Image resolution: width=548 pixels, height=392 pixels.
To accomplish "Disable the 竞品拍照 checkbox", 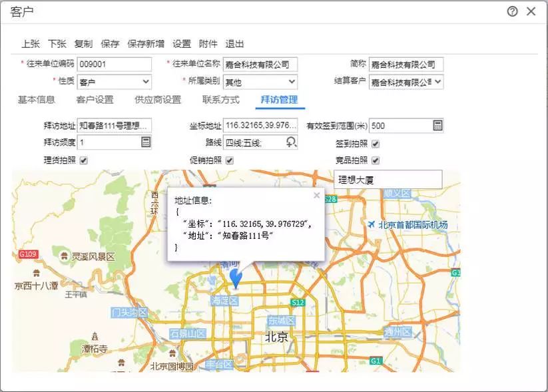I will coord(376,160).
